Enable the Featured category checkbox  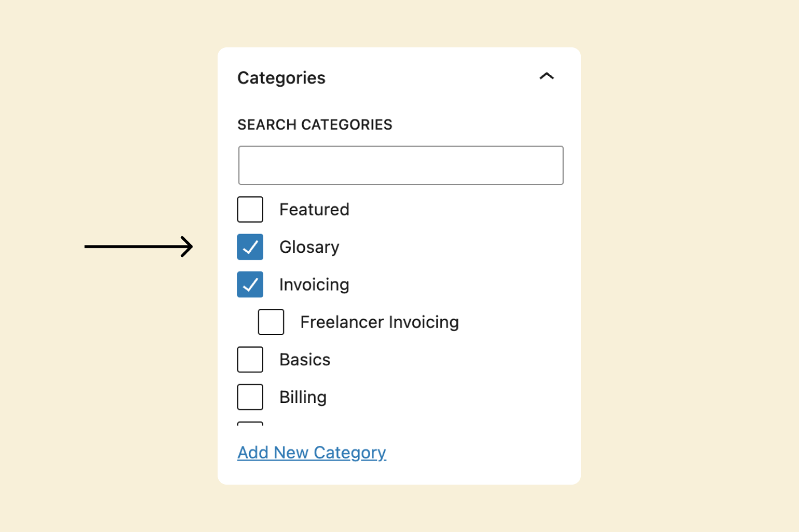[250, 209]
